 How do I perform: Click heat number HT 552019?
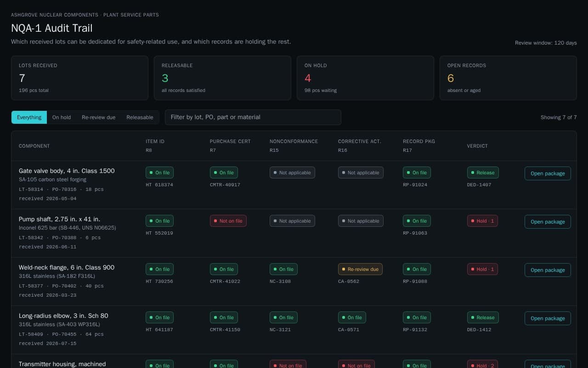tap(159, 233)
